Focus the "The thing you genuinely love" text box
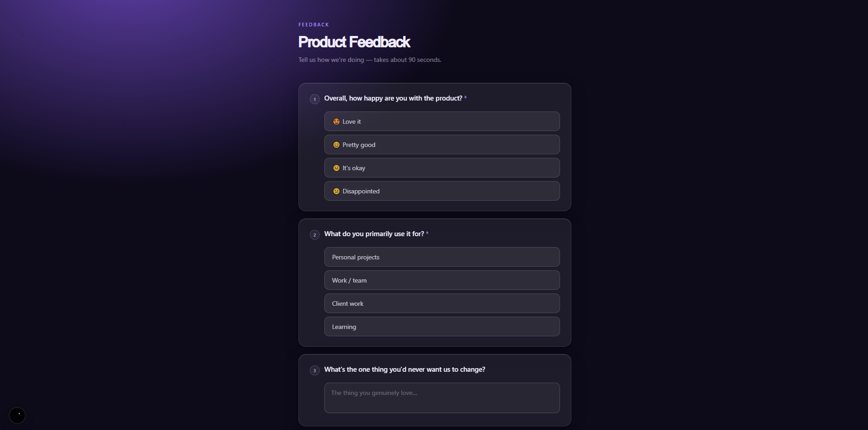This screenshot has width=868, height=430. pos(442,398)
